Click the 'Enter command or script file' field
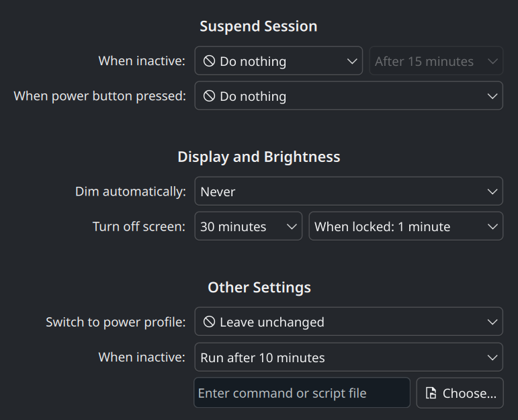The image size is (518, 420). click(302, 393)
